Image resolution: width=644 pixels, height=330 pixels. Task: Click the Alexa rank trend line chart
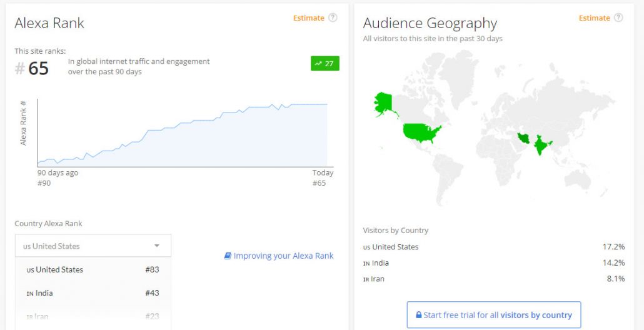tap(181, 134)
